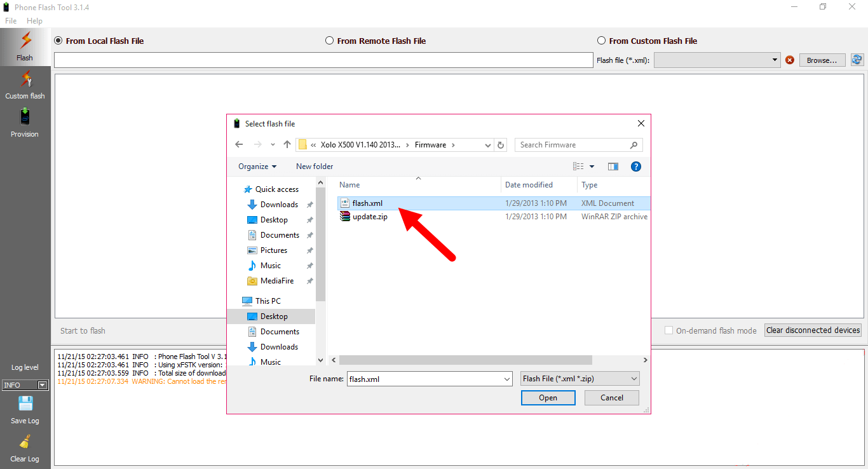Viewport: 868px width, 469px height.
Task: Click the search magnifier icon
Action: [x=634, y=145]
